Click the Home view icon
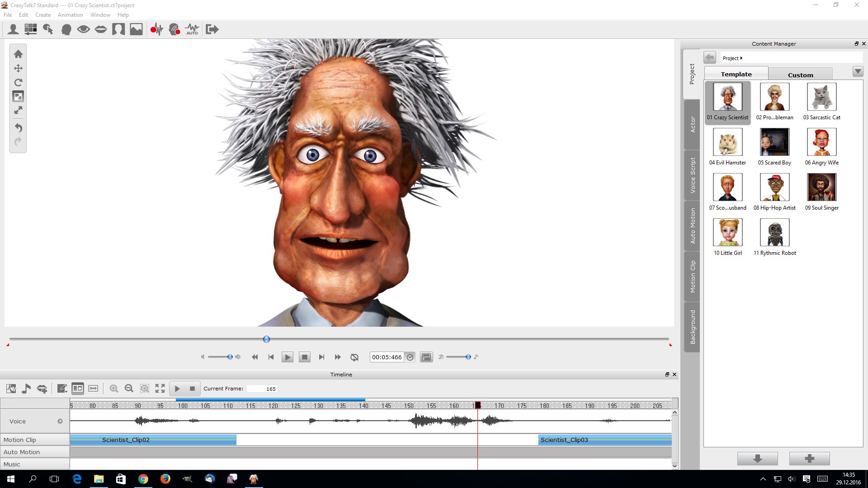Viewport: 868px width, 488px height. (18, 54)
